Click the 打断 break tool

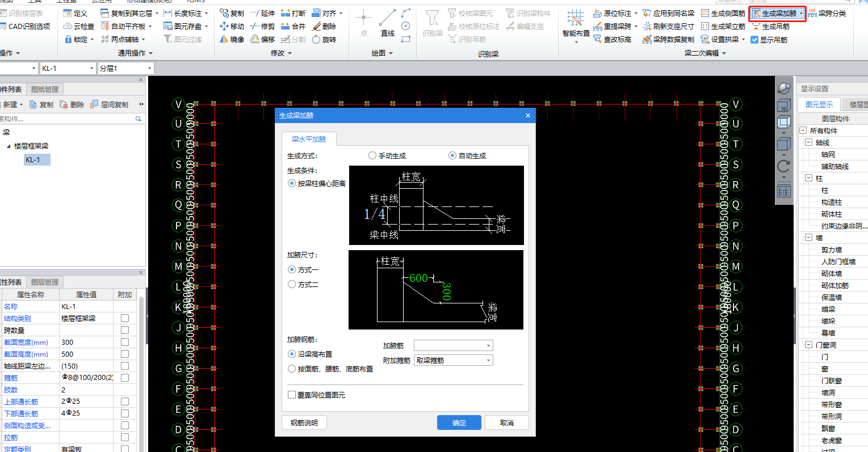[x=293, y=13]
